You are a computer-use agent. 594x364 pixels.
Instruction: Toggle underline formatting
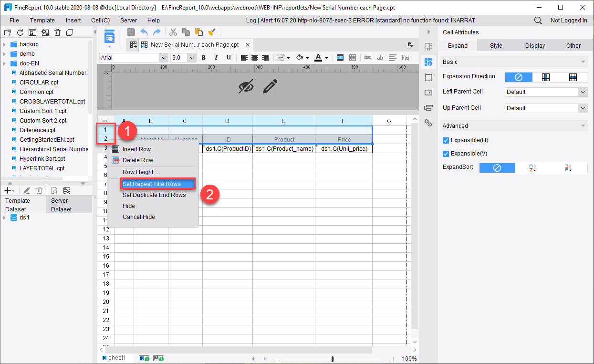click(x=229, y=58)
